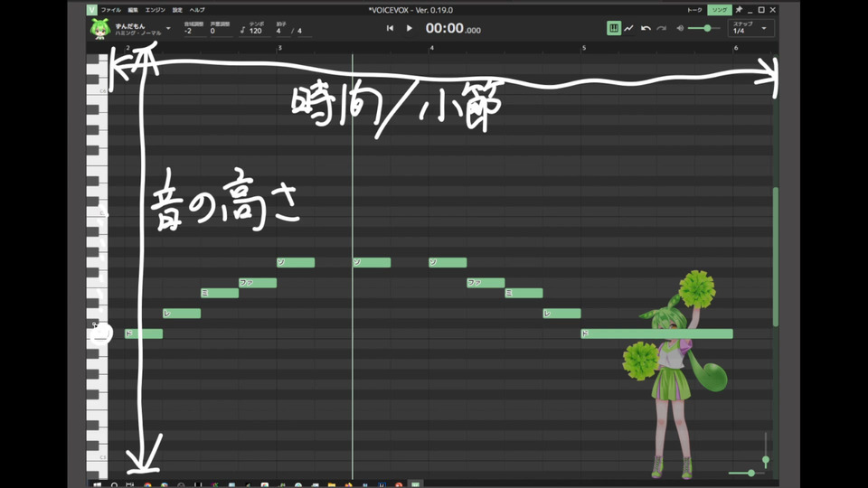Open the エンジン menu
This screenshot has width=868, height=488.
tap(155, 10)
